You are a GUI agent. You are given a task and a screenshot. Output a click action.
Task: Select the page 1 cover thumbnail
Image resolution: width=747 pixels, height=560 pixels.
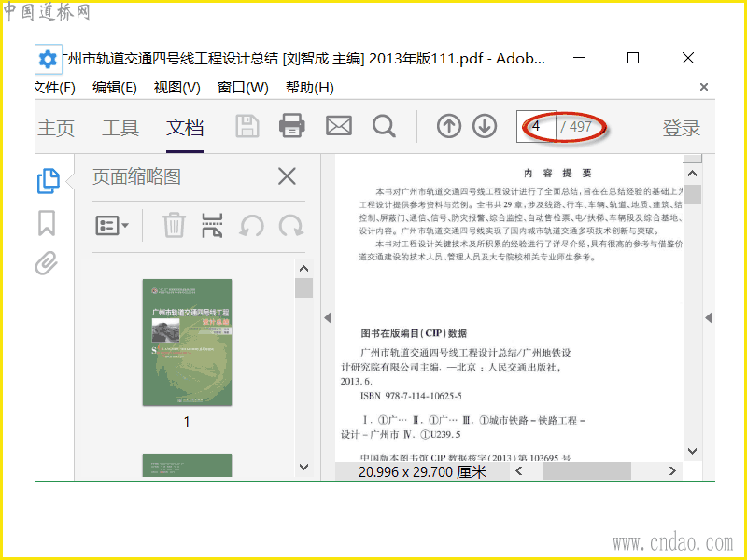coord(188,343)
